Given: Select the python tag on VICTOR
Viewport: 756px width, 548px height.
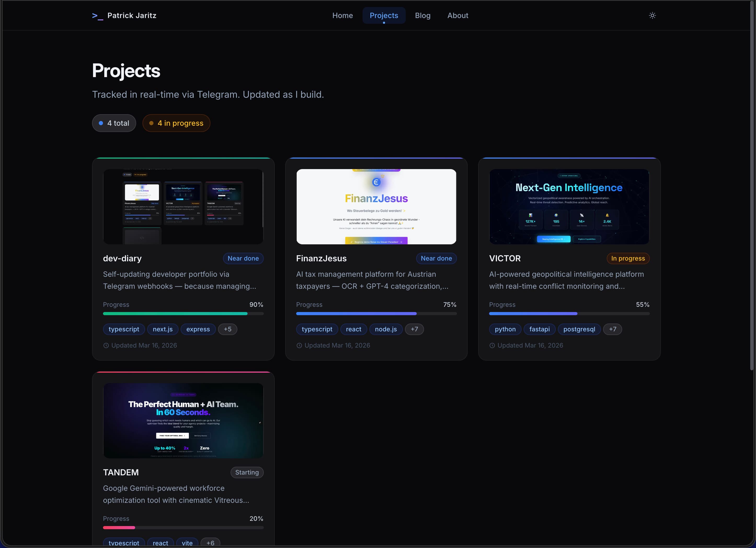Looking at the screenshot, I should point(505,329).
